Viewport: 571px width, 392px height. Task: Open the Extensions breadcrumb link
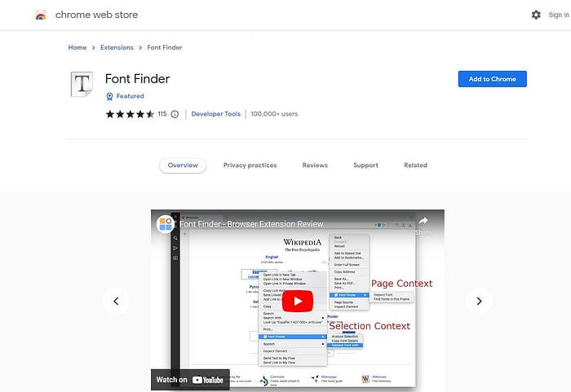[117, 47]
